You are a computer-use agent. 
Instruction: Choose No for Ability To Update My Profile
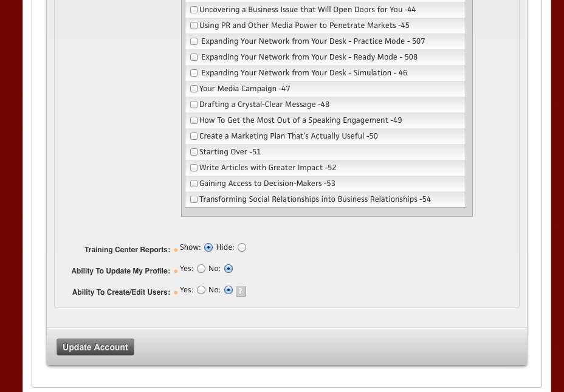click(229, 269)
